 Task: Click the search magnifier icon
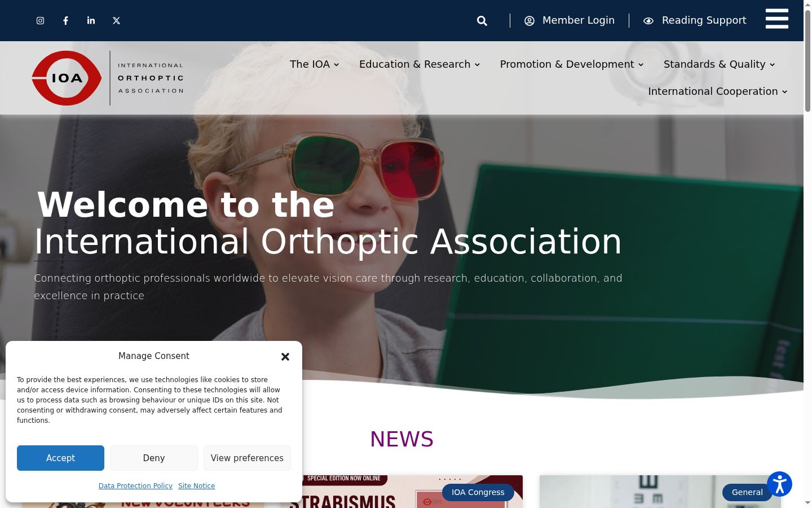482,21
